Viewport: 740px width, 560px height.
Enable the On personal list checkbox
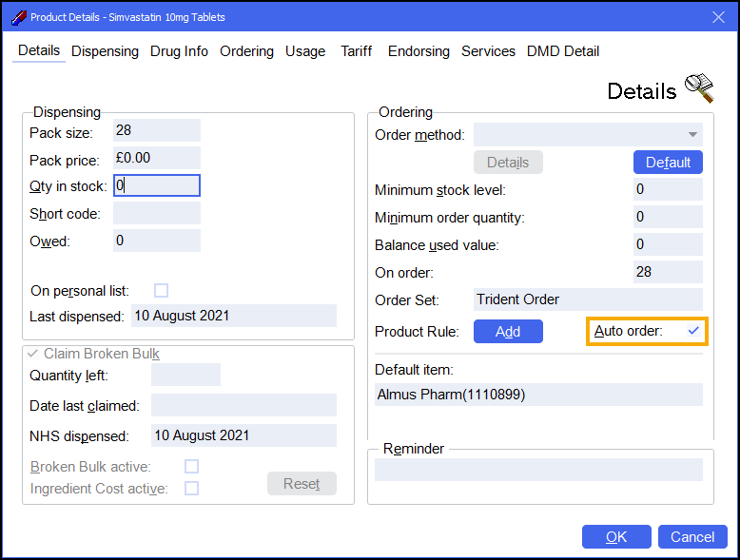[x=161, y=290]
